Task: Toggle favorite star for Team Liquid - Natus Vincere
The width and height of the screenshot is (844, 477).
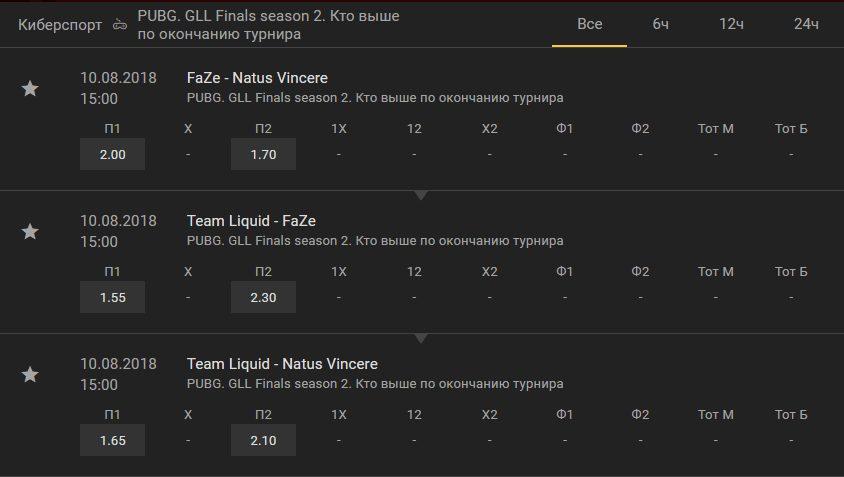Action: coord(30,375)
